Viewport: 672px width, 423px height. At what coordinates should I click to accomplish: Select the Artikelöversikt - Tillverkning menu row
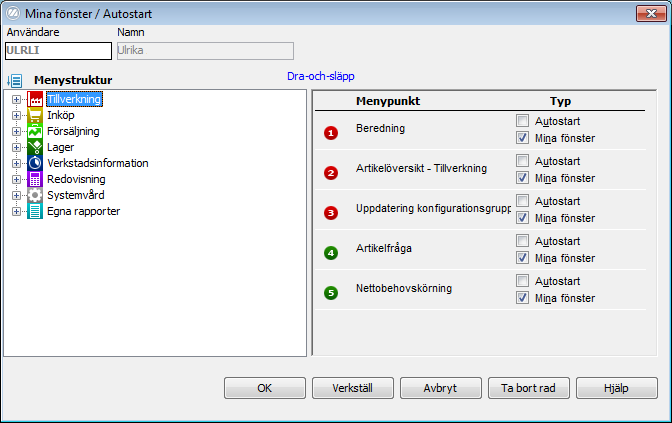click(421, 169)
